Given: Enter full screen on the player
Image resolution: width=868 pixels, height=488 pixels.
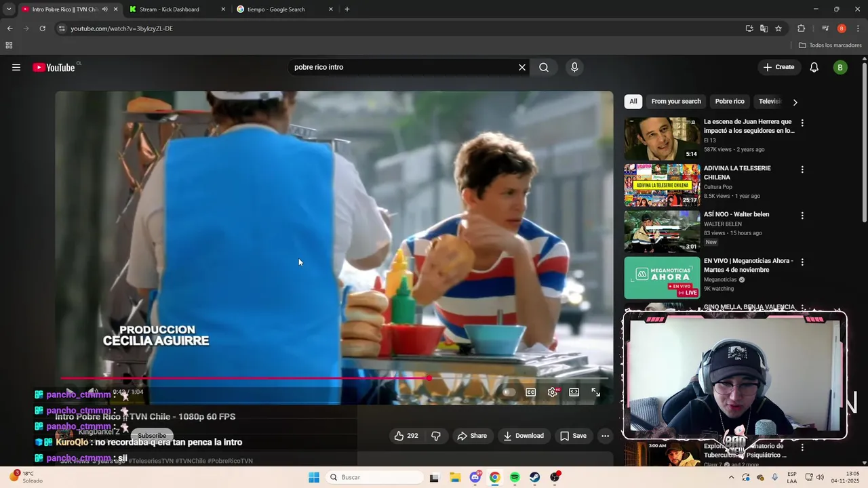Looking at the screenshot, I should pos(595,392).
